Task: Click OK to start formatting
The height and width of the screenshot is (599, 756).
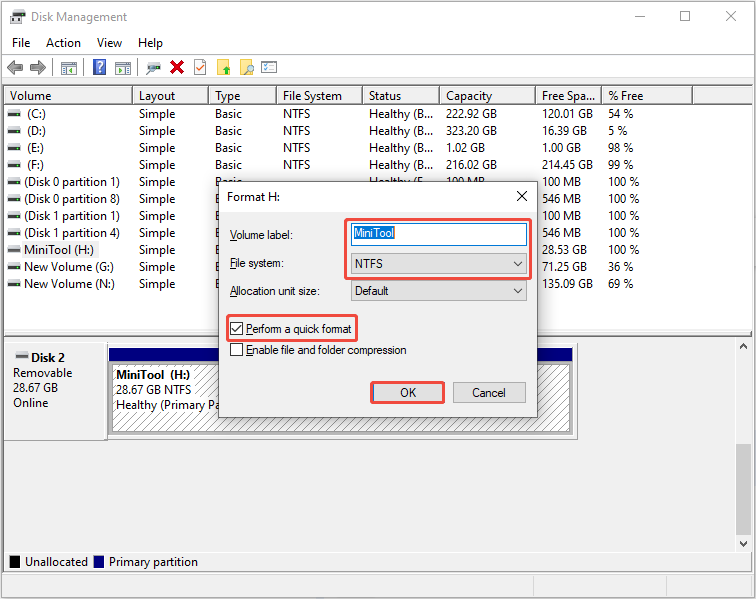Action: [407, 393]
